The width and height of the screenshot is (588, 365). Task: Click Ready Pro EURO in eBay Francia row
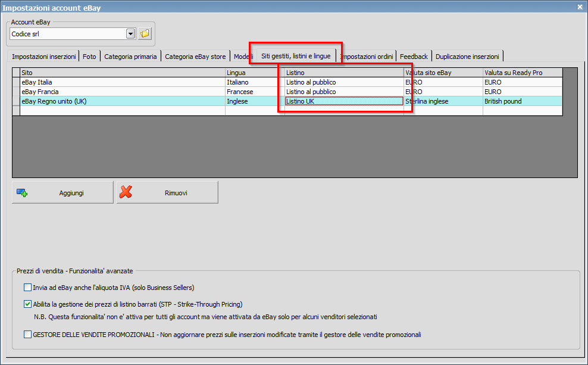pos(523,92)
